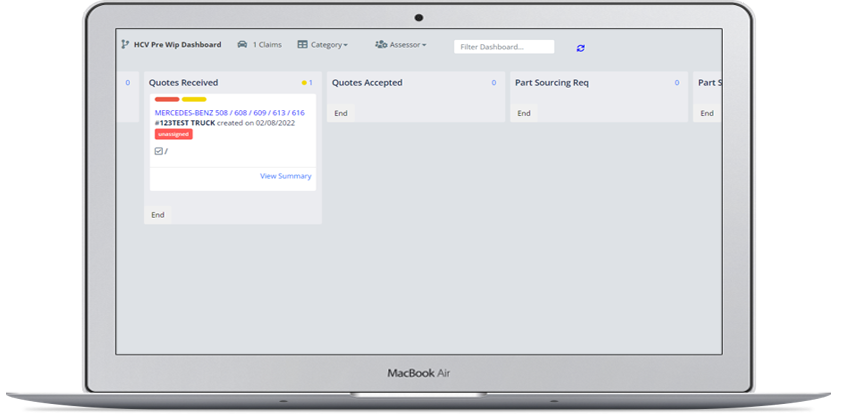
Task: Click the red unassigned badge
Action: click(x=173, y=134)
